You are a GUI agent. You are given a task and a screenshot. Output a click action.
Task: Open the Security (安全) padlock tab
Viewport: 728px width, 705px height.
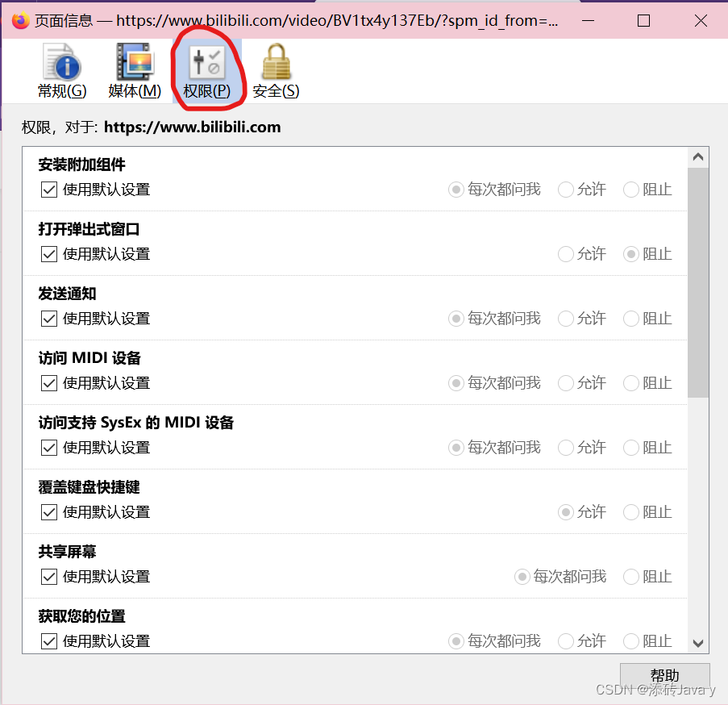(x=276, y=71)
